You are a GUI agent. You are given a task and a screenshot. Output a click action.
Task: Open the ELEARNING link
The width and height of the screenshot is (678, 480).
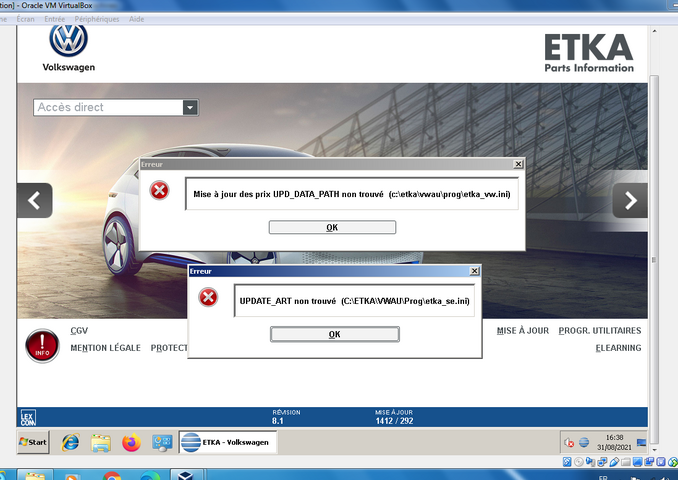[x=618, y=348]
